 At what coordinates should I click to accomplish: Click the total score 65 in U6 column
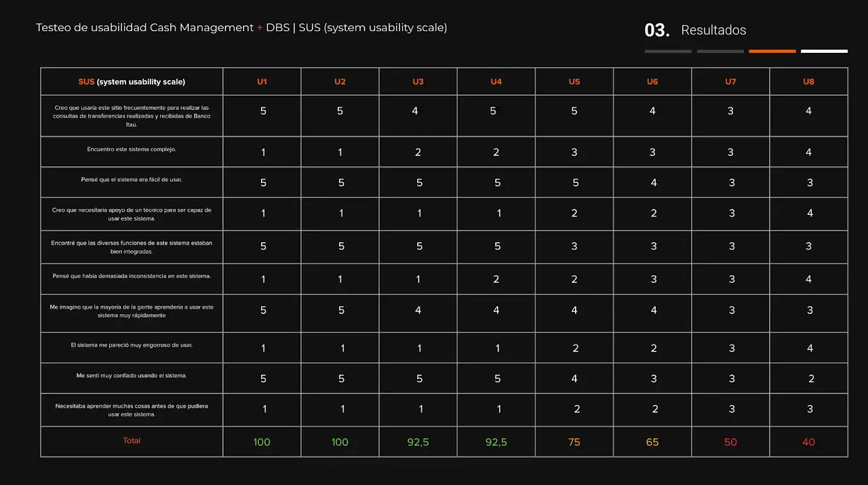click(x=652, y=442)
